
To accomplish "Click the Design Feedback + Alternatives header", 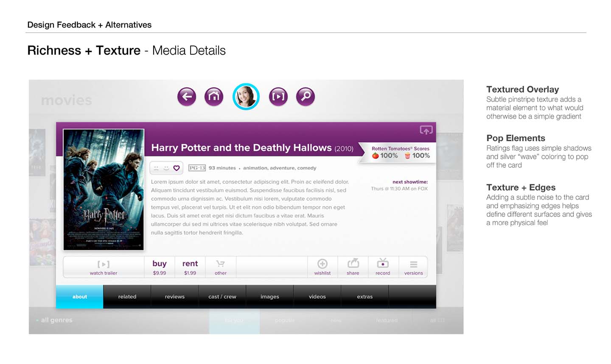I will pyautogui.click(x=89, y=25).
